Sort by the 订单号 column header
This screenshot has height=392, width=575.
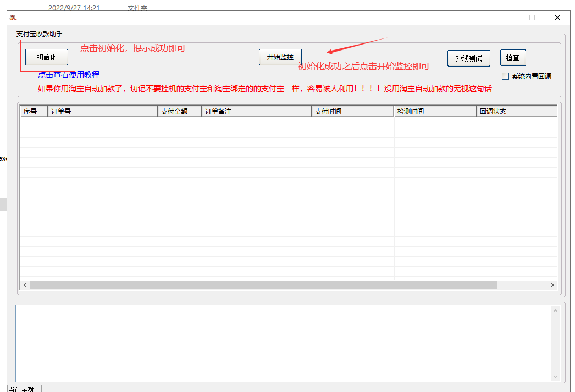[102, 111]
